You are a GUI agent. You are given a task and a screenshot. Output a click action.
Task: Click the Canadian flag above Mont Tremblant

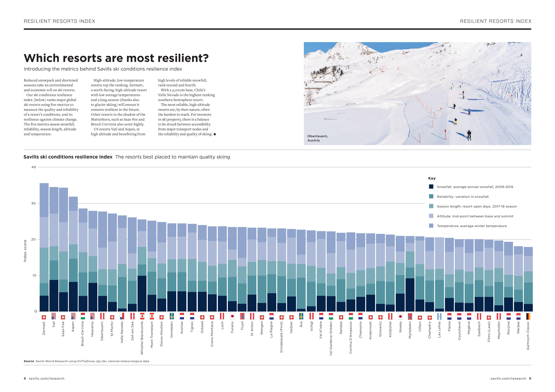(152, 316)
